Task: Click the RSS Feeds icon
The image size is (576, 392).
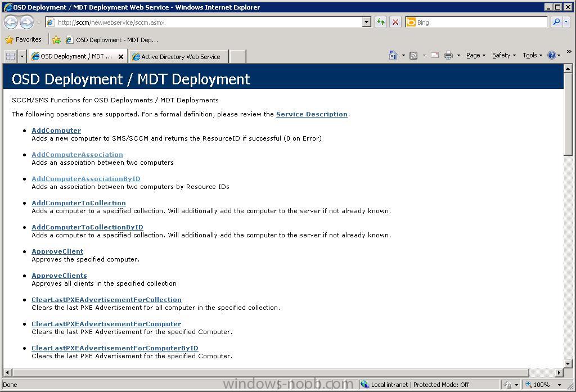Action: (x=413, y=56)
